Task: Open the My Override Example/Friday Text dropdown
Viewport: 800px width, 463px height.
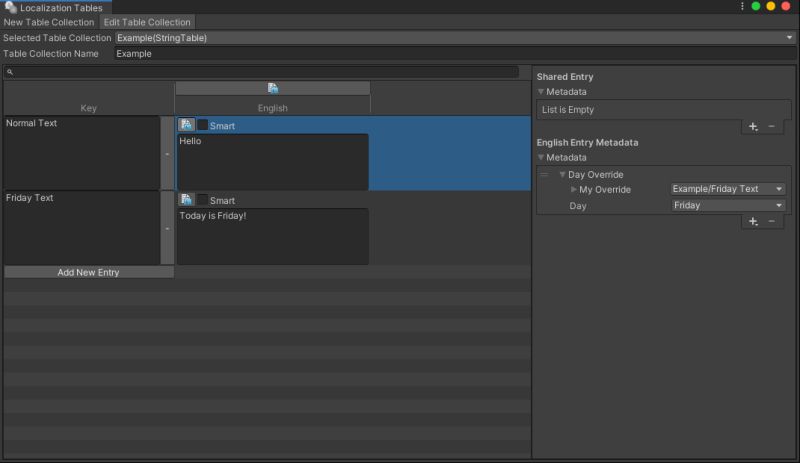Action: coord(728,189)
